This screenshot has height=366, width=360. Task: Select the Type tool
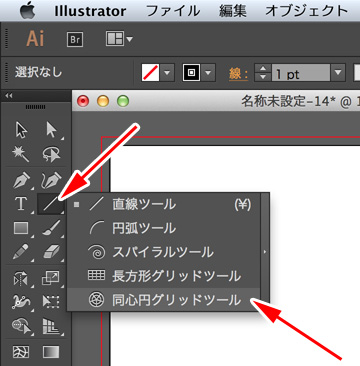click(x=21, y=203)
